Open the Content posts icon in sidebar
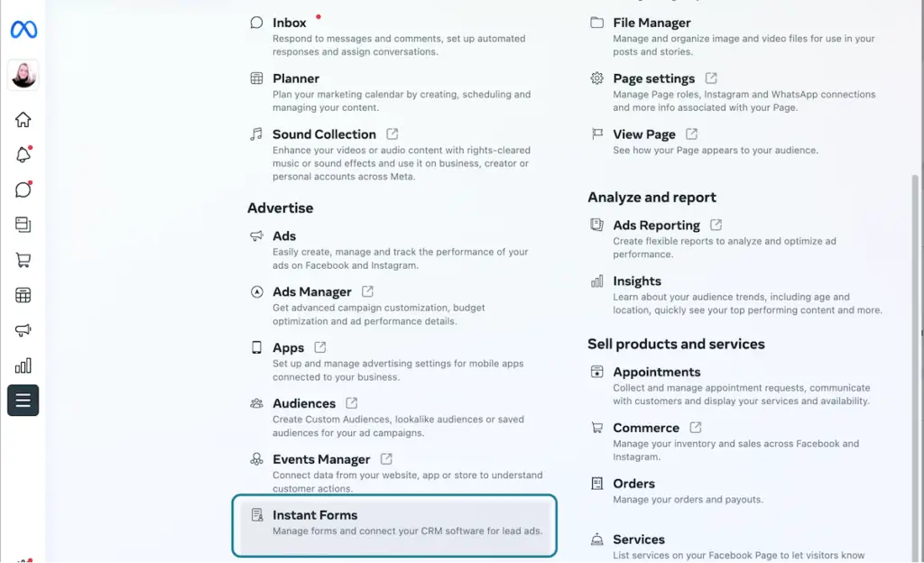The image size is (924, 563). [x=23, y=224]
